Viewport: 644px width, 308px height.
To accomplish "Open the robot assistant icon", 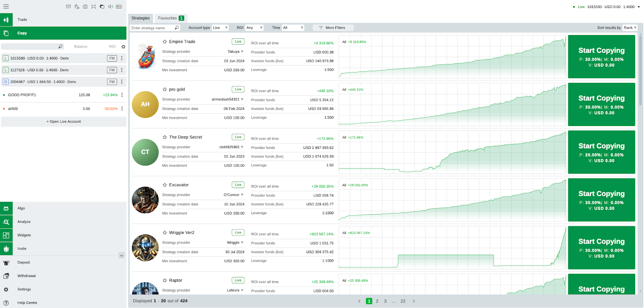I will click(x=85, y=6).
